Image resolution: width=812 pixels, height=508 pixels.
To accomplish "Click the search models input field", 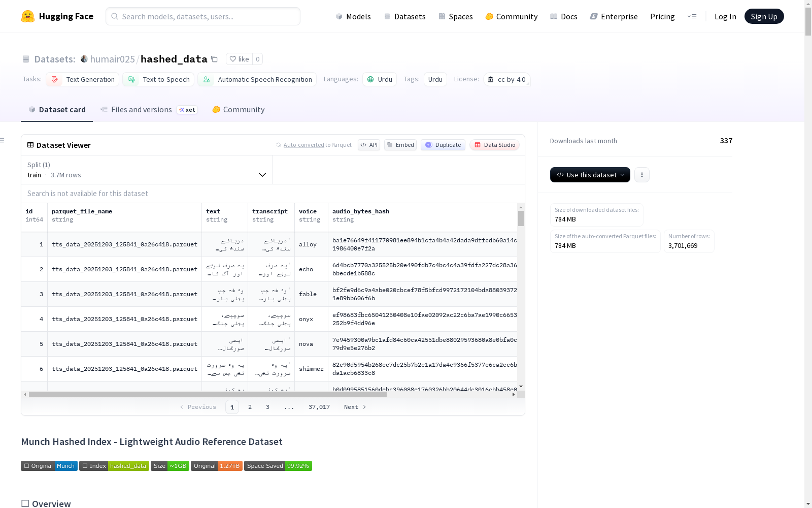I will [x=203, y=16].
